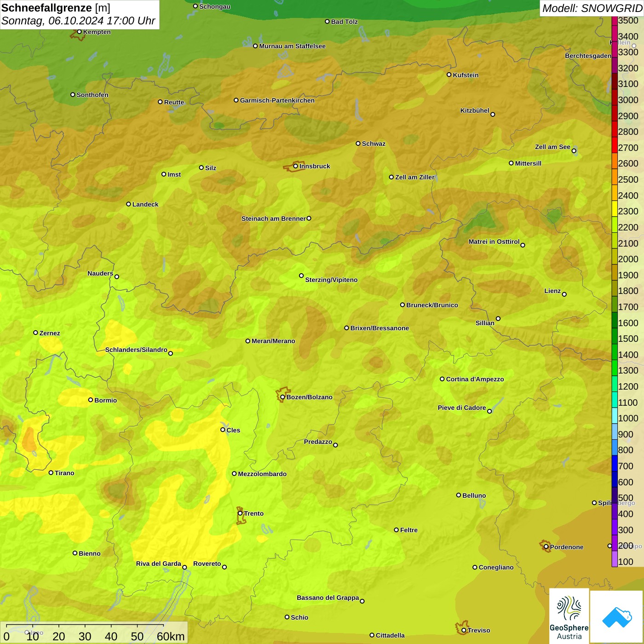
Task: Click the 'Riva del Garda' label
Action: click(158, 563)
